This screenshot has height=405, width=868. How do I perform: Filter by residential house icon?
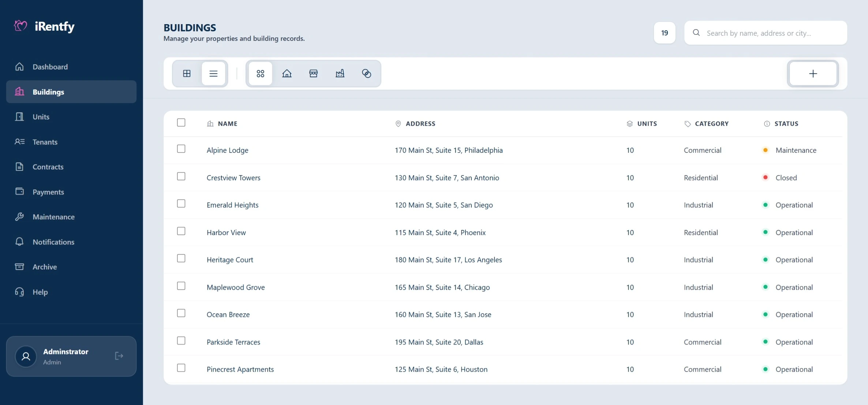(x=287, y=73)
